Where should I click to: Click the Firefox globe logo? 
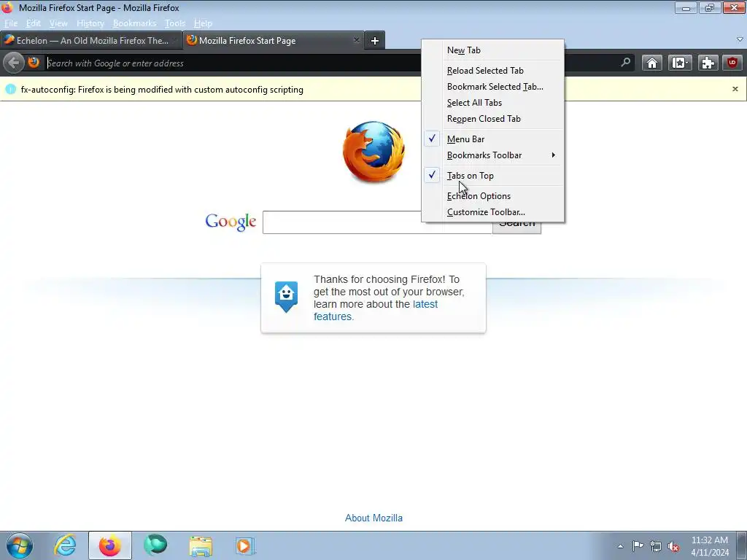pos(374,152)
